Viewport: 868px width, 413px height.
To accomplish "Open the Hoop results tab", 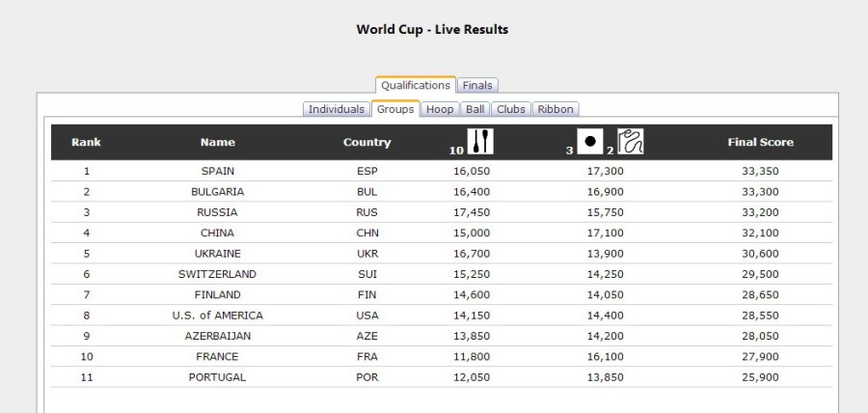I will [x=440, y=109].
